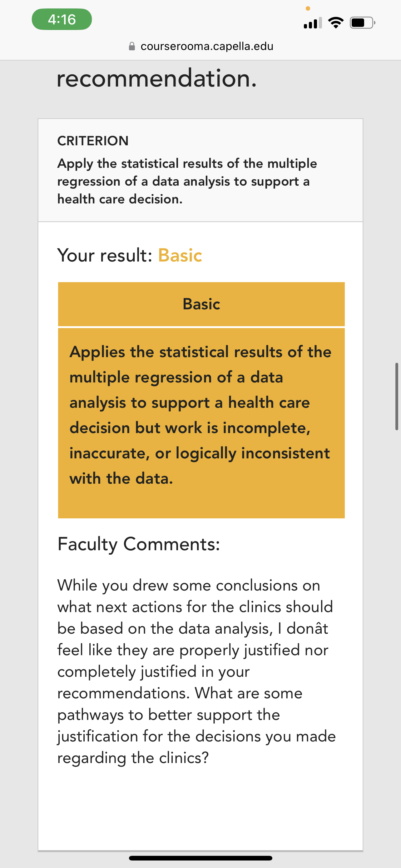Tap the cellular signal bars icon
The width and height of the screenshot is (401, 868).
tap(313, 23)
